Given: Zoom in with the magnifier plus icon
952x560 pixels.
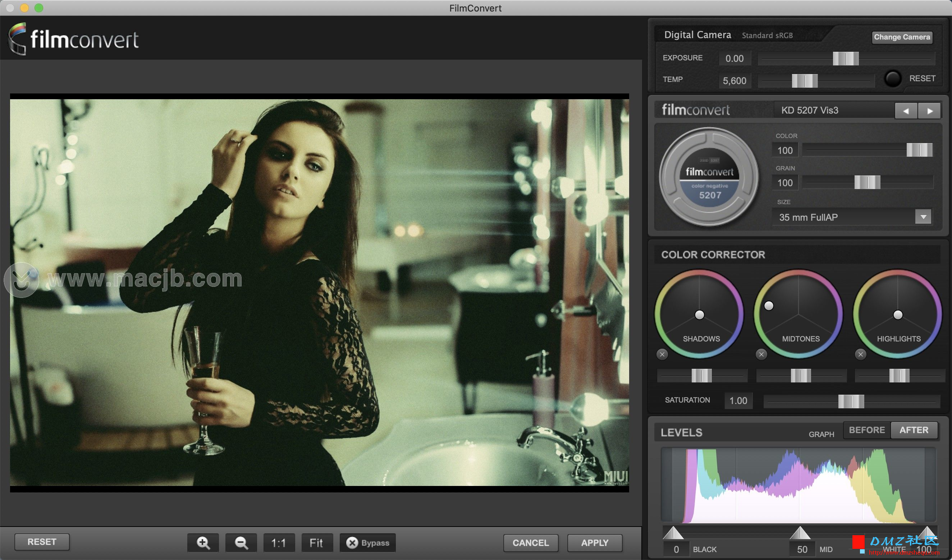Looking at the screenshot, I should 203,543.
